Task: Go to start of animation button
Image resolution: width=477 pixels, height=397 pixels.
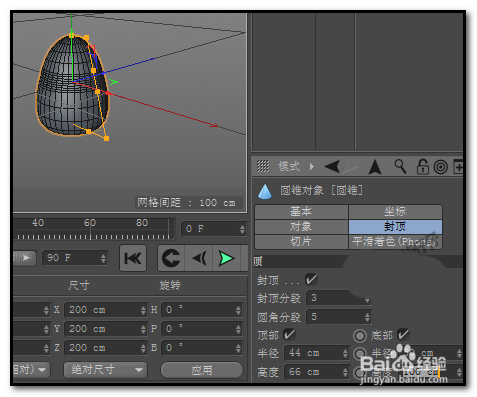Action: (x=133, y=258)
